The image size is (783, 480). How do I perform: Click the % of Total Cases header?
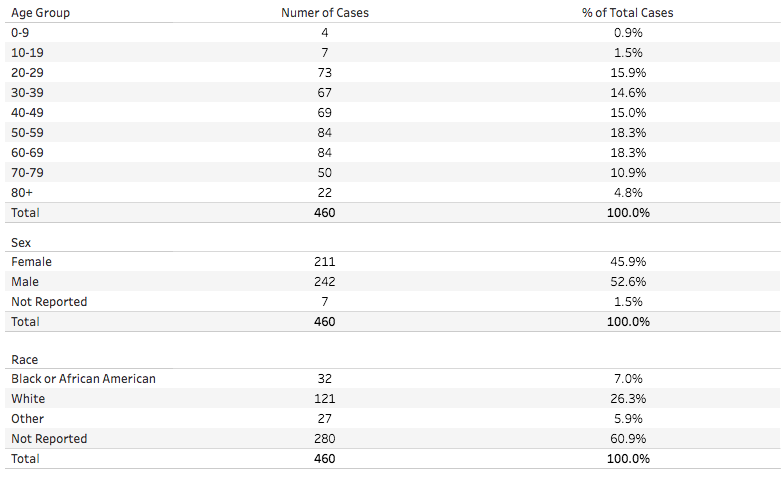click(628, 13)
